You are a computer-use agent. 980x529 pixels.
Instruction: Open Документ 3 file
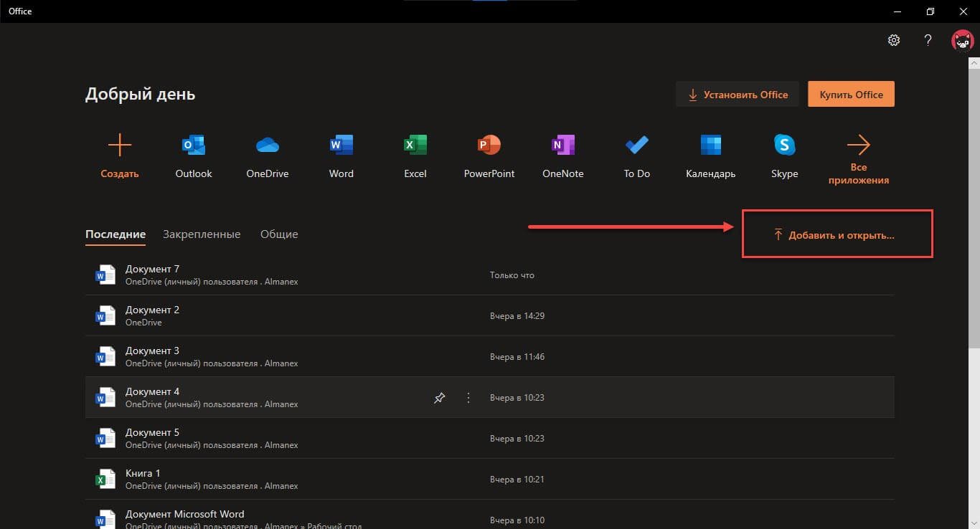pyautogui.click(x=489, y=357)
